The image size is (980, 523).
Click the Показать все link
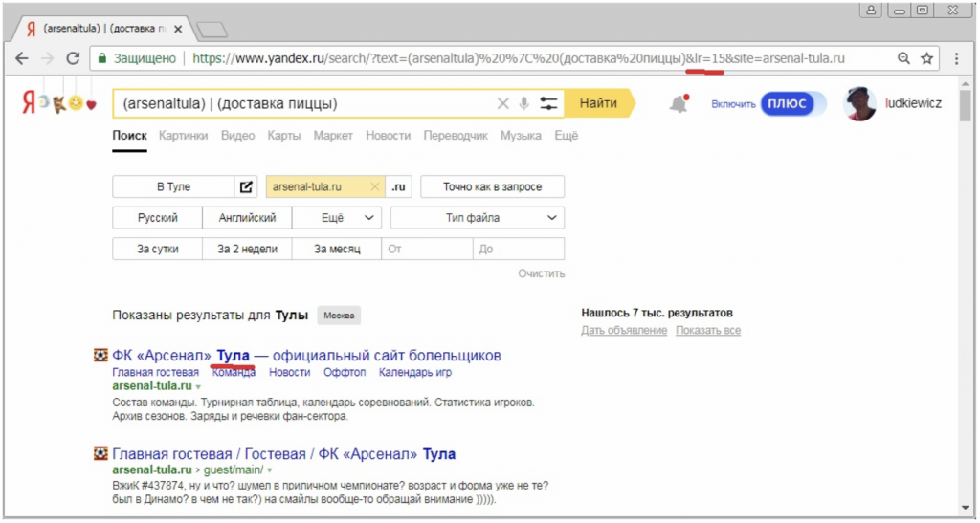[x=708, y=330]
